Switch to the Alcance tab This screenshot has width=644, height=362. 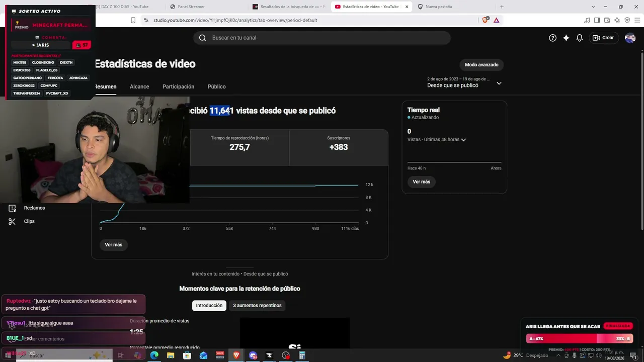point(139,86)
